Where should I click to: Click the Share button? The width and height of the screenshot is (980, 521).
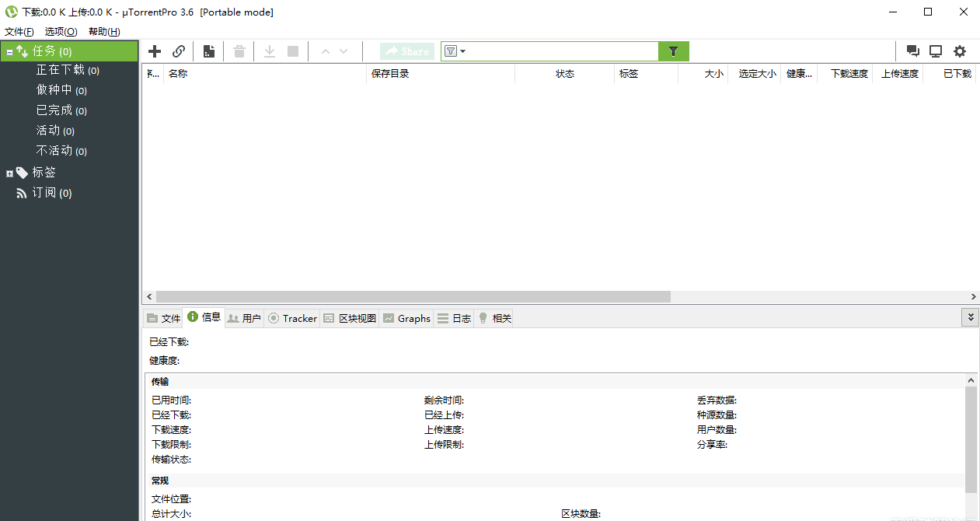click(406, 51)
